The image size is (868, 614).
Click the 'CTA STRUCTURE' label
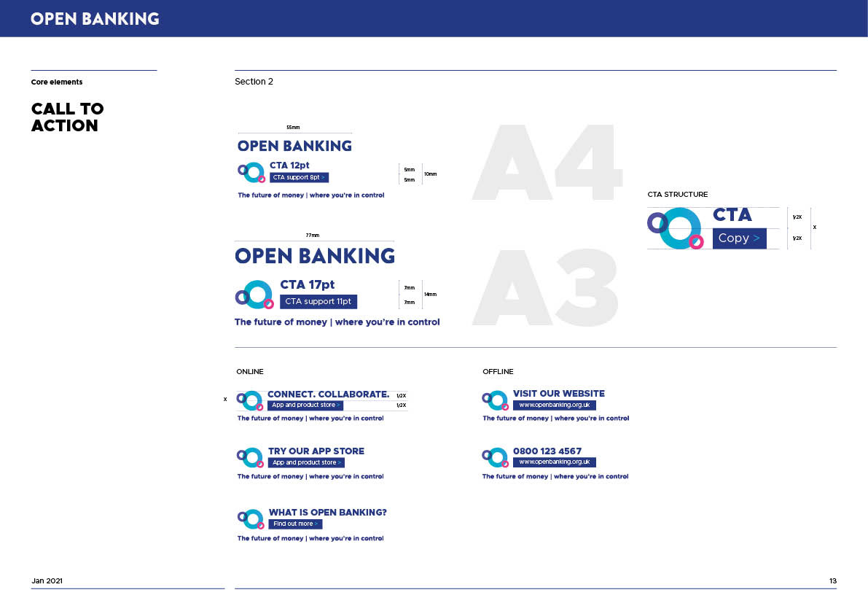(678, 194)
